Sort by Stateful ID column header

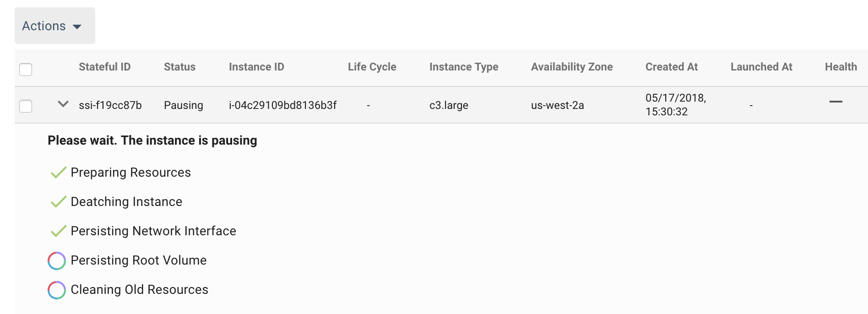[104, 67]
